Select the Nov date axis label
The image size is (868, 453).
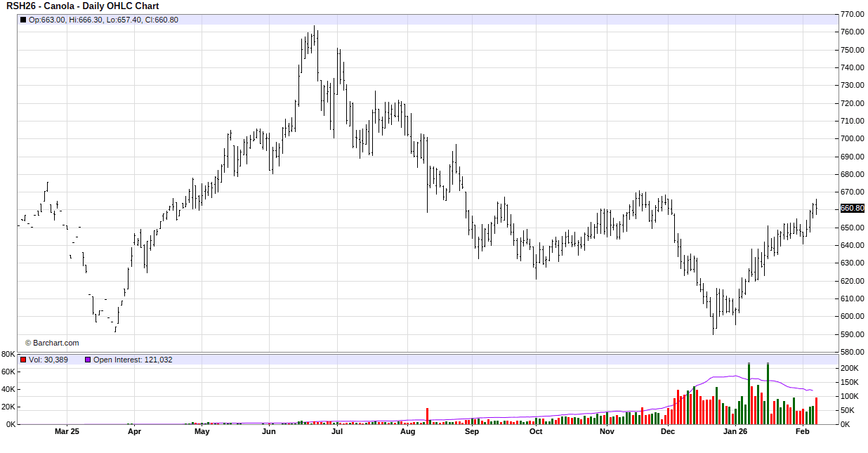(x=607, y=432)
